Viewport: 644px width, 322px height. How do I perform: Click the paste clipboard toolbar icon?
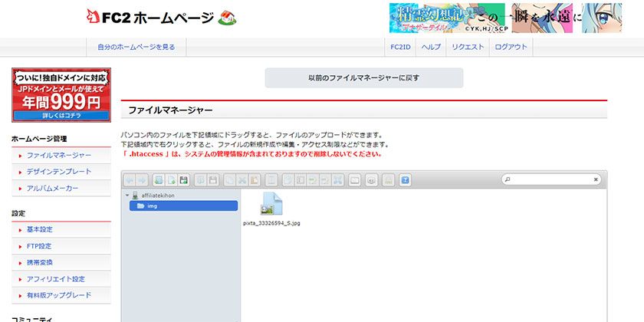[x=255, y=180]
